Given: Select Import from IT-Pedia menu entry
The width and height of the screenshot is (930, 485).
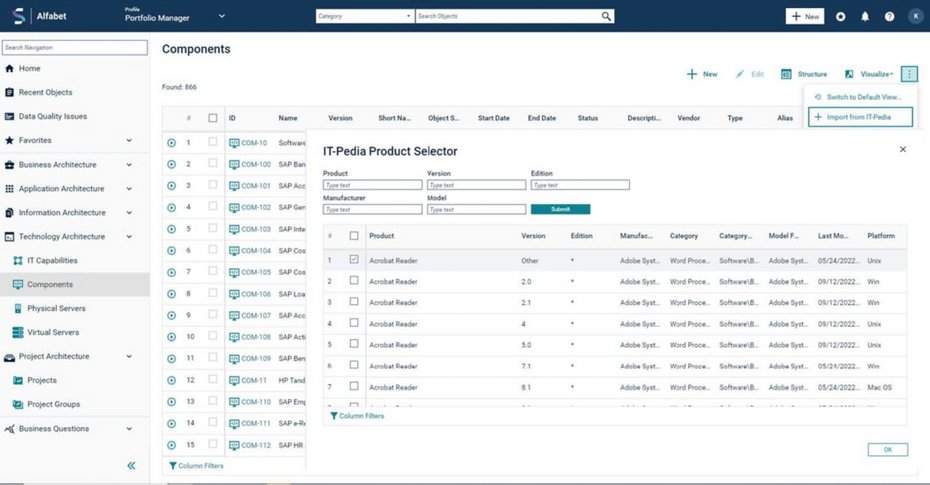Looking at the screenshot, I should click(860, 117).
